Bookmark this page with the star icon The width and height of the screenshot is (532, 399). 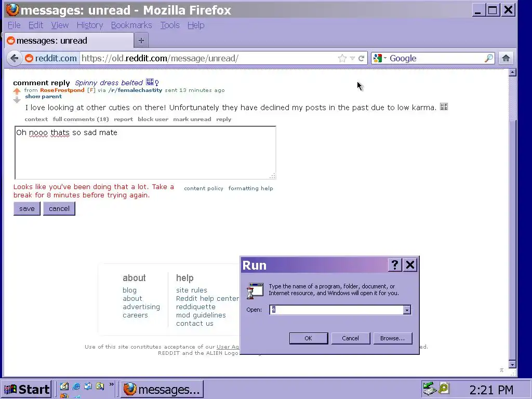click(342, 58)
